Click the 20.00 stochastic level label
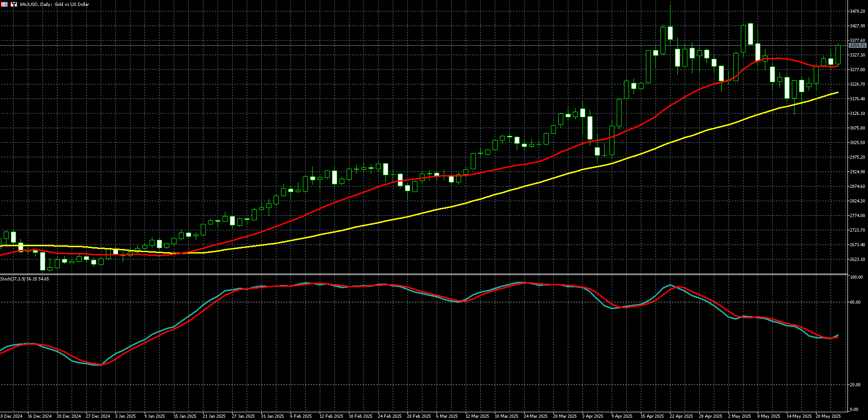 coord(856,385)
